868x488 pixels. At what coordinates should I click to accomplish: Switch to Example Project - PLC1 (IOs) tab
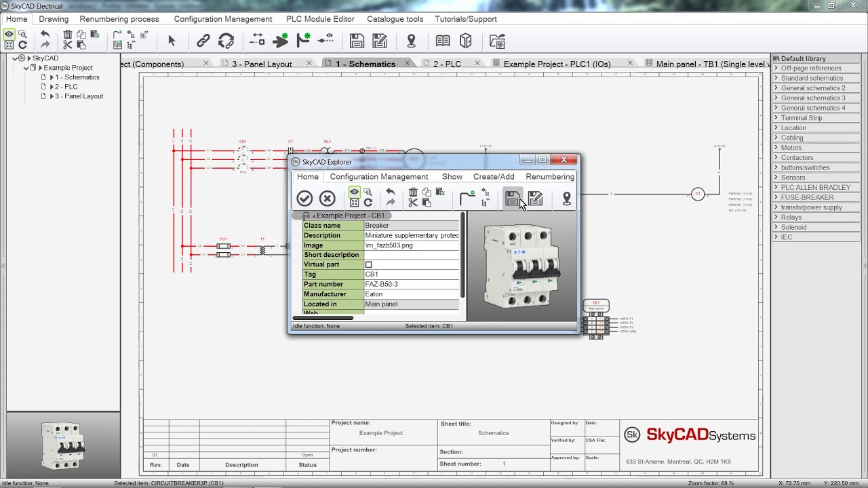click(x=557, y=64)
